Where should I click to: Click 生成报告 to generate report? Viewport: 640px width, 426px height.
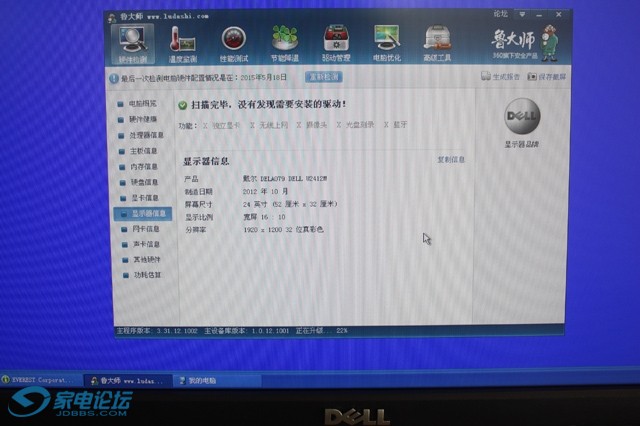500,76
